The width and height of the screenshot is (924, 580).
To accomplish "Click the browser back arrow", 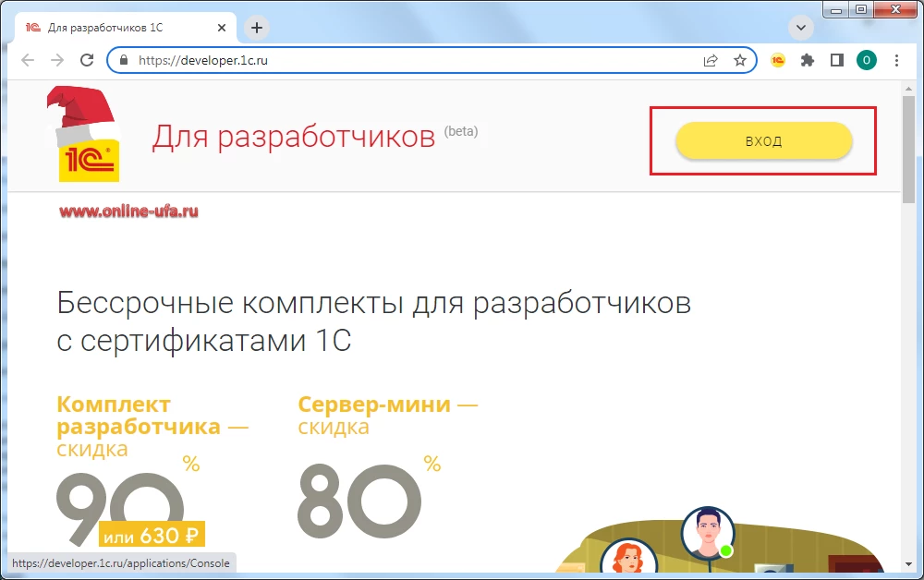I will point(28,60).
